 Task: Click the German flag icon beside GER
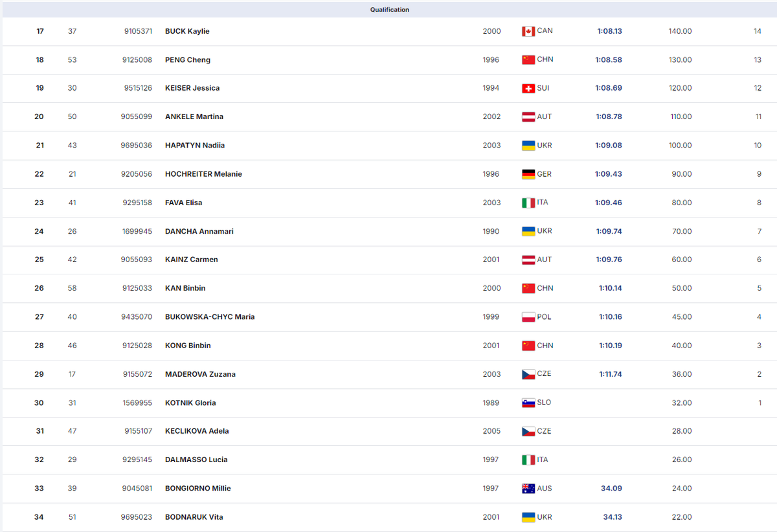[528, 174]
